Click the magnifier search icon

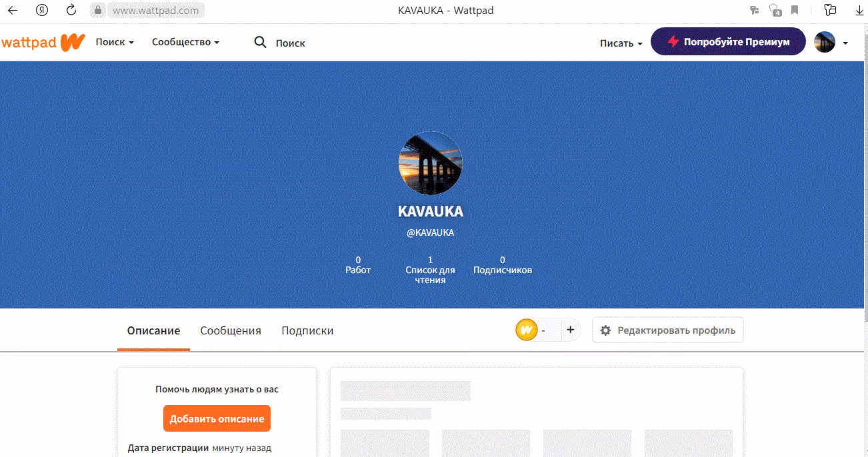260,43
